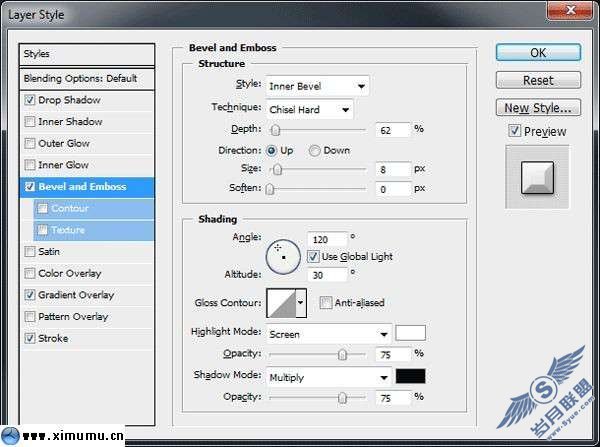Viewport: 600px width, 447px height.
Task: Click the Size slider handle
Action: [277, 169]
